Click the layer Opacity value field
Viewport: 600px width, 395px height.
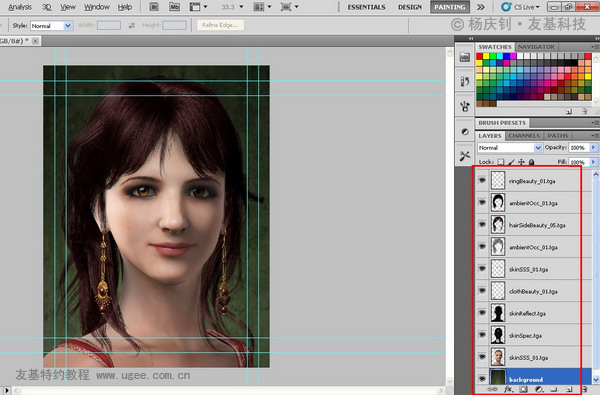579,147
